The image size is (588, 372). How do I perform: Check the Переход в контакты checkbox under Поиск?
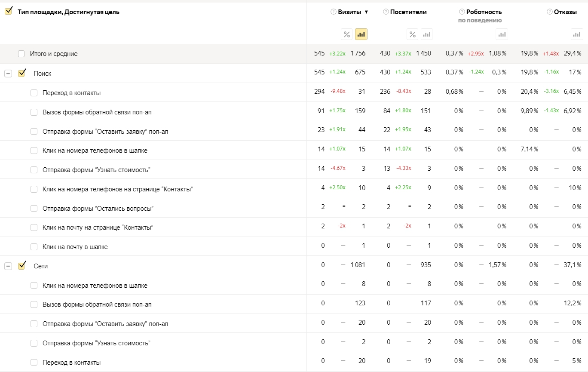pos(34,93)
